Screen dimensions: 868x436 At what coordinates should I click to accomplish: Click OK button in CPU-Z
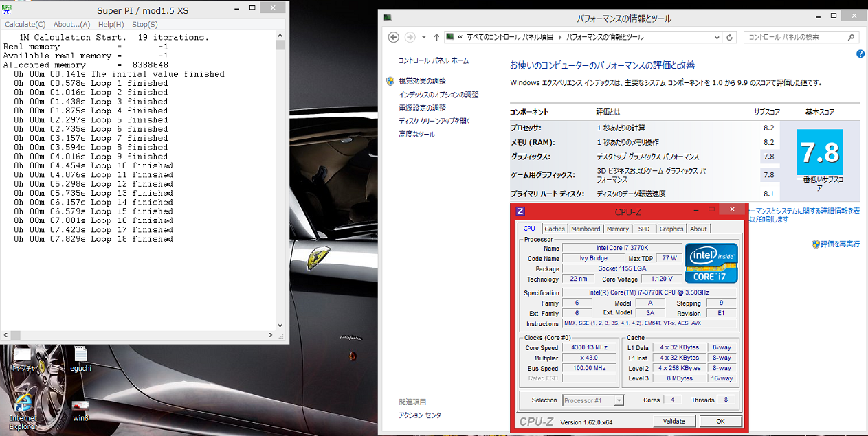(x=720, y=421)
